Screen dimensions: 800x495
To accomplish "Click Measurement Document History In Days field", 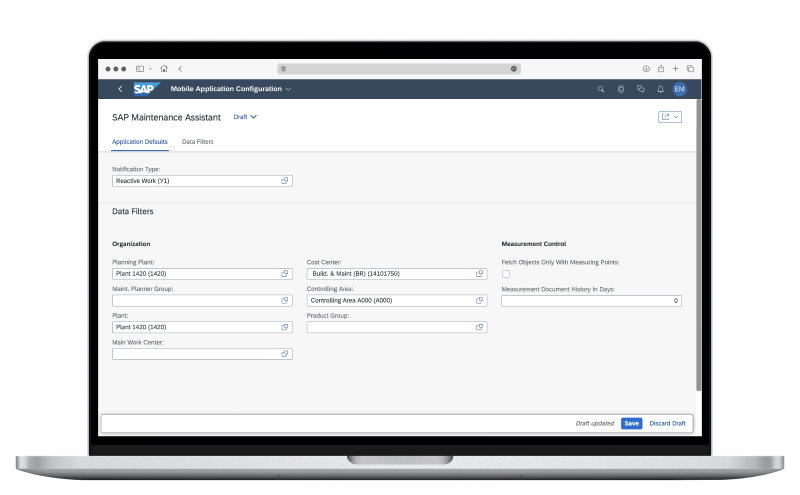I will [x=590, y=300].
